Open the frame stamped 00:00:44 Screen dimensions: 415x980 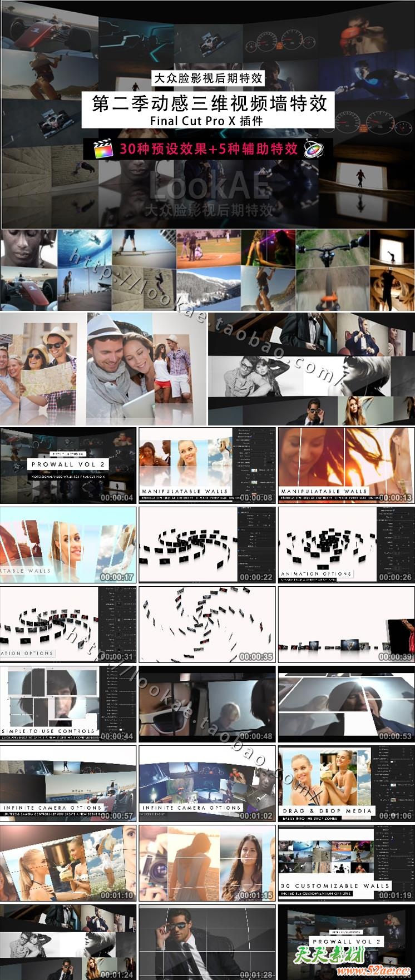point(68,704)
